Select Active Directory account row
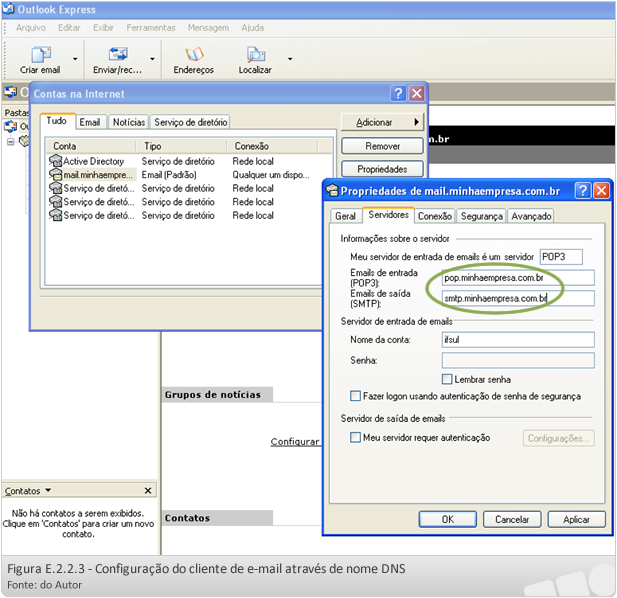 [x=189, y=161]
